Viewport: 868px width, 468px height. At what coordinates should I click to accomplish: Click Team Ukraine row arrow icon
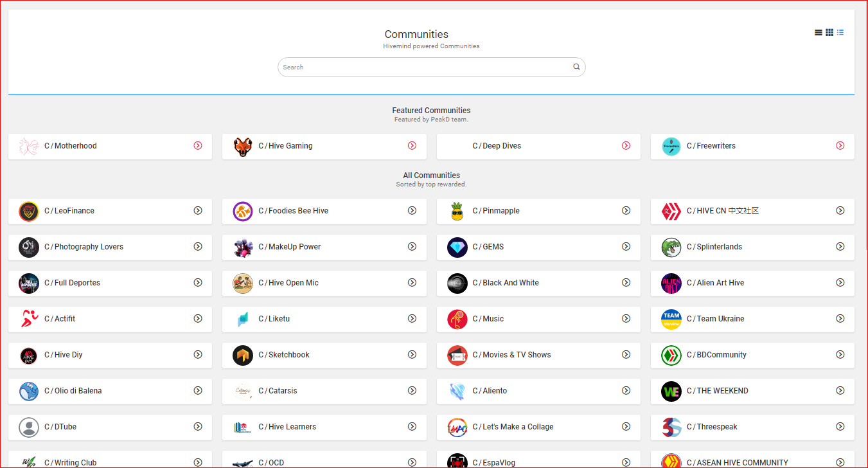(x=840, y=319)
